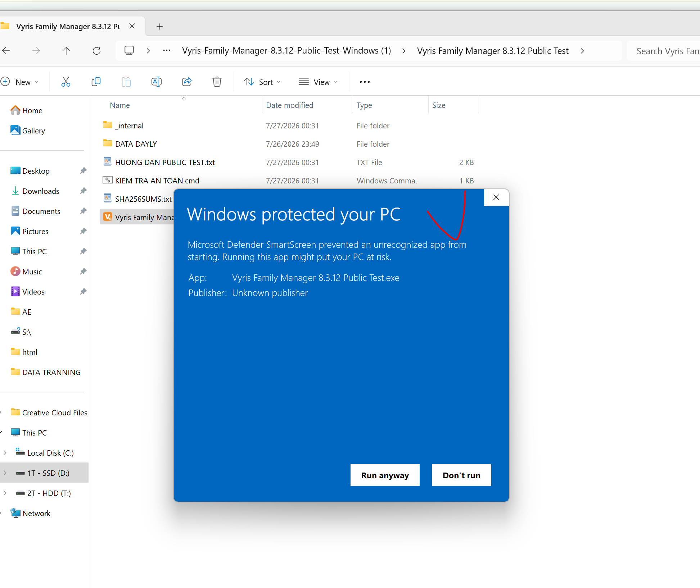Viewport: 700px width, 588px height.
Task: Open the S:\ network drive
Action: click(27, 332)
